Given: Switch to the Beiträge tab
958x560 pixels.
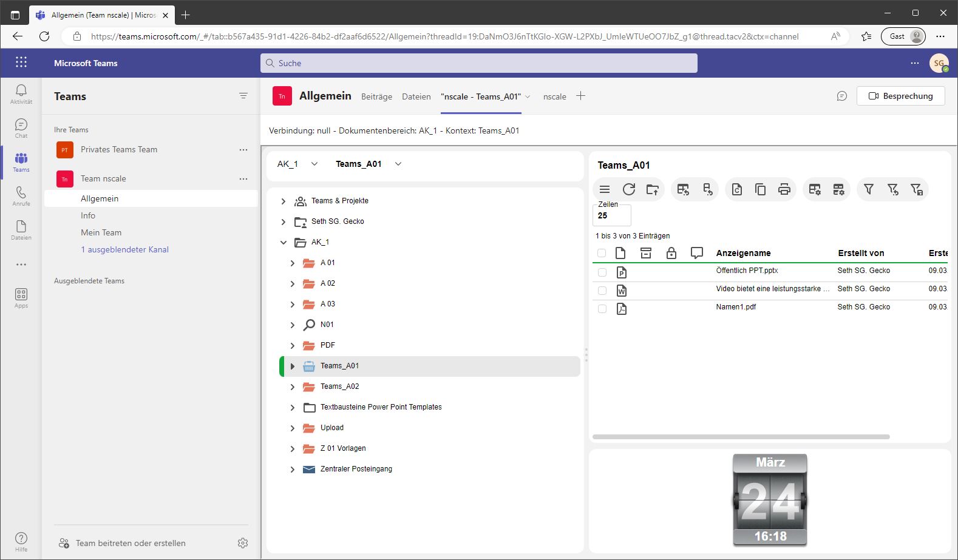Looking at the screenshot, I should click(x=376, y=96).
